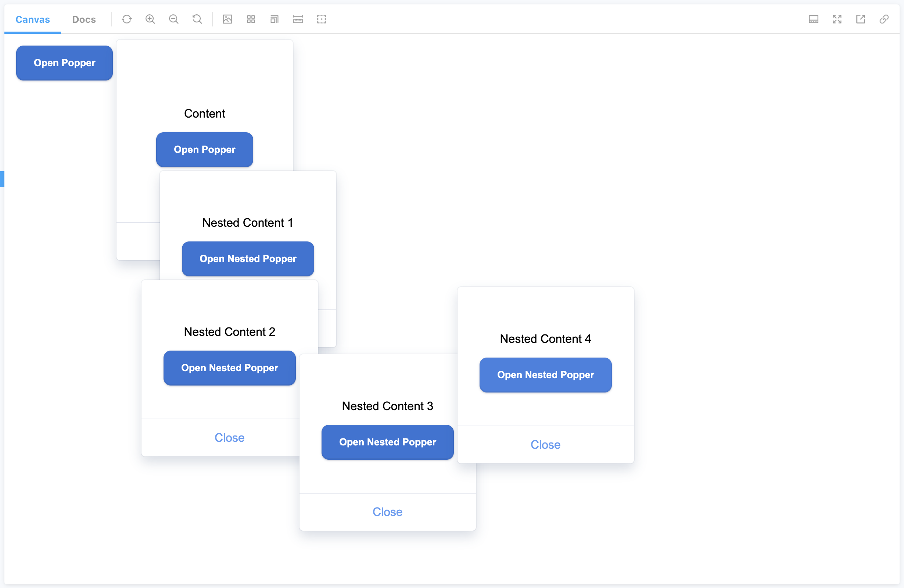This screenshot has width=904, height=588.
Task: Switch to the Canvas tab
Action: point(33,19)
